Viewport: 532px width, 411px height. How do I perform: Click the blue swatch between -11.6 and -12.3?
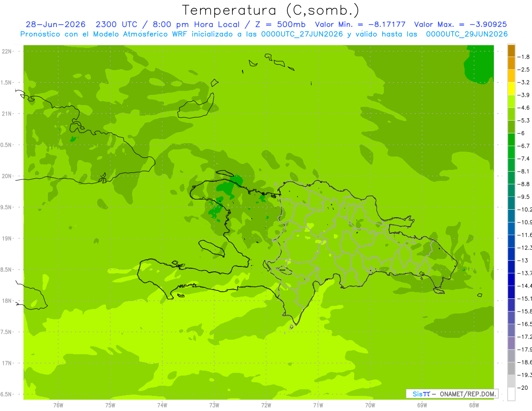[x=511, y=241]
